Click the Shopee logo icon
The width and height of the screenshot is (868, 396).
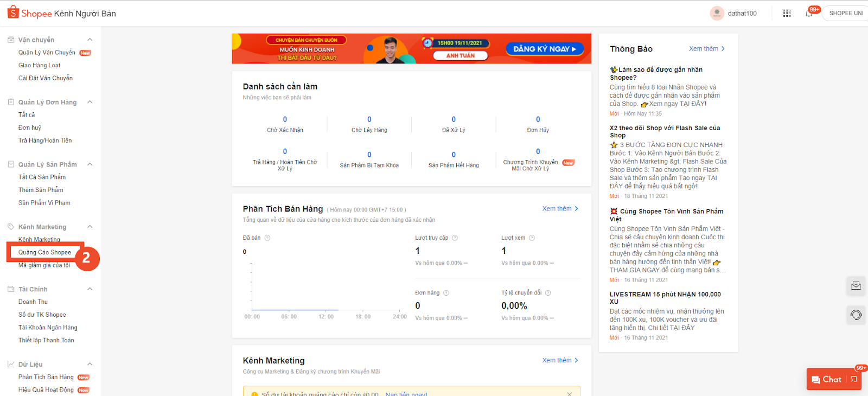click(x=13, y=12)
